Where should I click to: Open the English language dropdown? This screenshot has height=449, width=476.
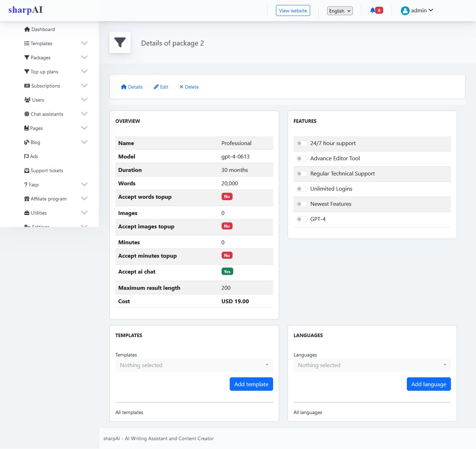click(x=340, y=11)
